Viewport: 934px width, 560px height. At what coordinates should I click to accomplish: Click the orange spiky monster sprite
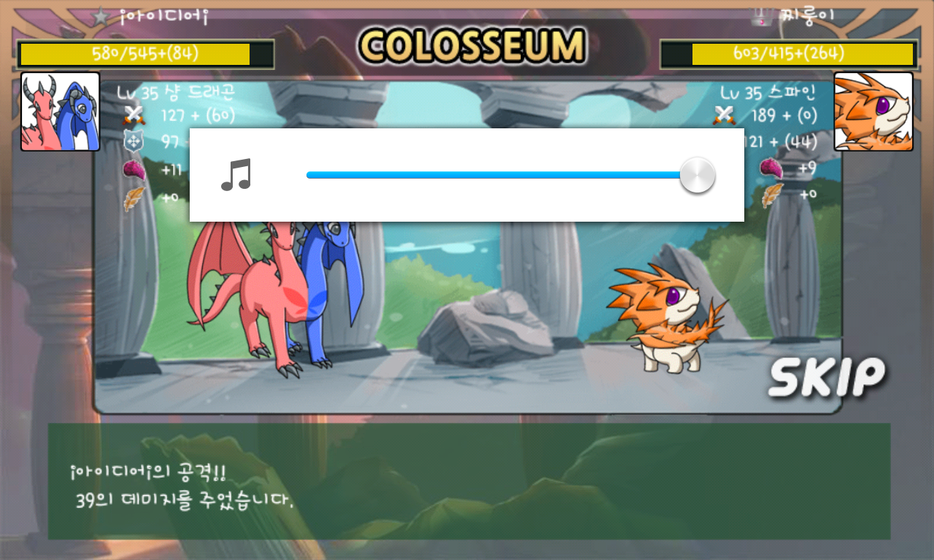click(x=668, y=319)
